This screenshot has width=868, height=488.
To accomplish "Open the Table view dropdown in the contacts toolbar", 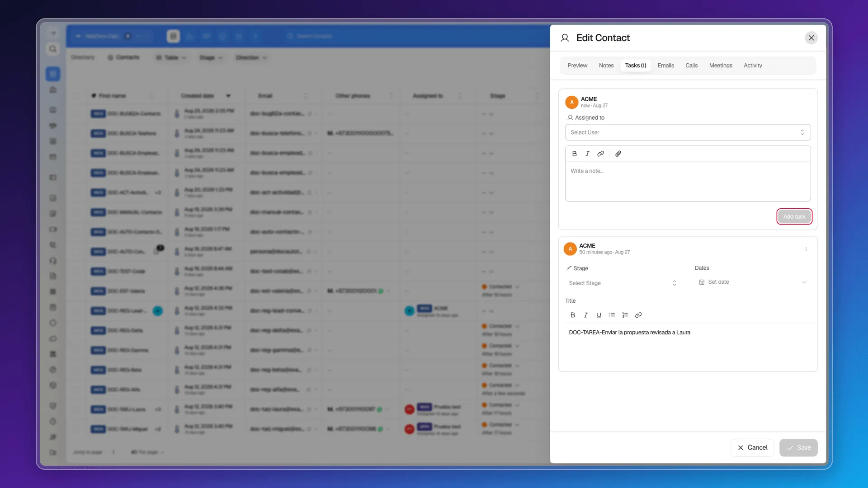I will point(171,58).
